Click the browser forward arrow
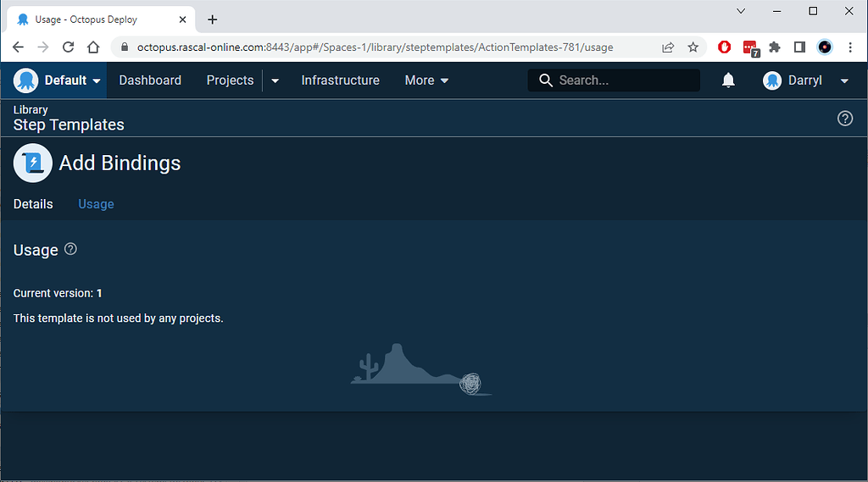 tap(42, 47)
